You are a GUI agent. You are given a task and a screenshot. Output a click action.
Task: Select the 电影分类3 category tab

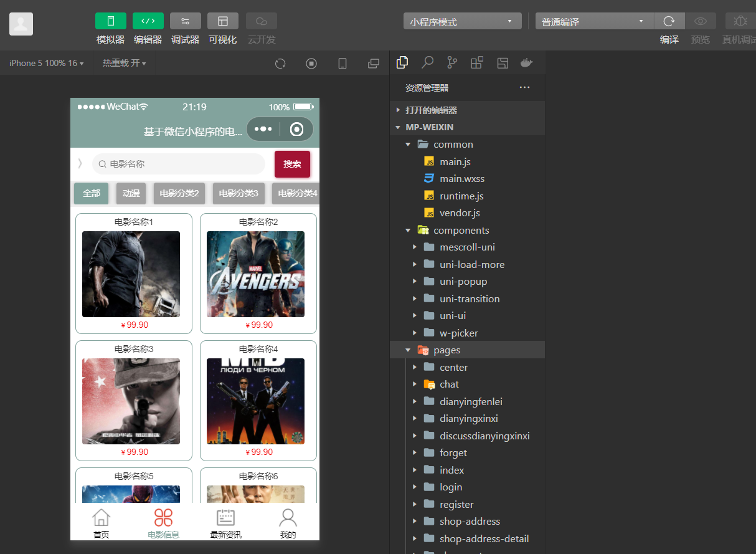click(239, 193)
